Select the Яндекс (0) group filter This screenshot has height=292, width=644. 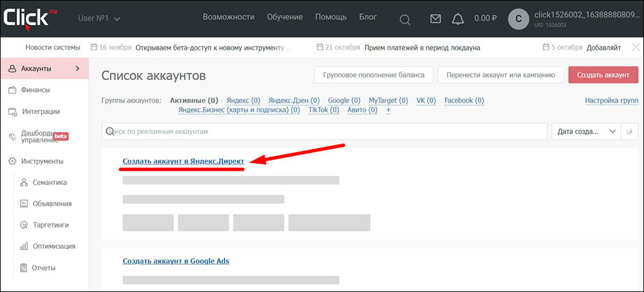pos(243,101)
